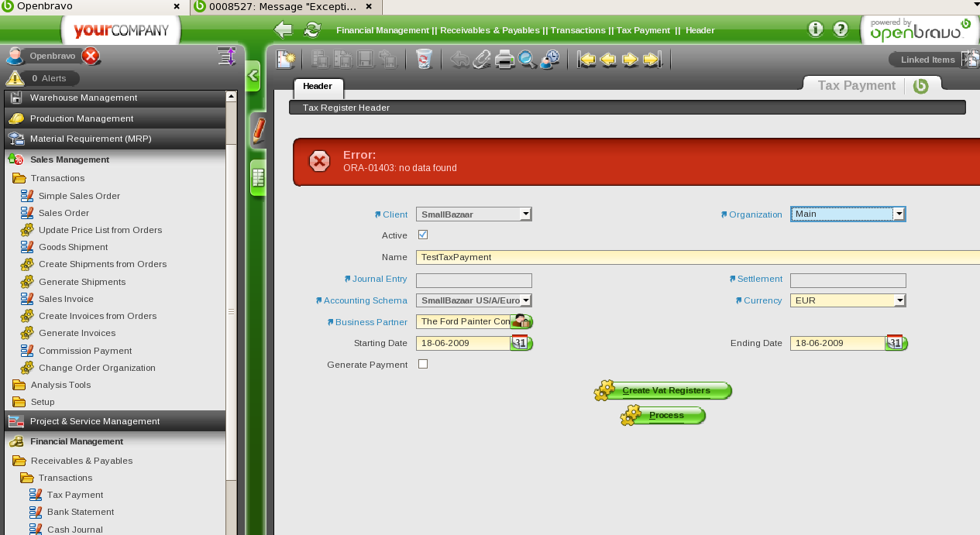Uncheck the Active checkbox

coord(423,235)
